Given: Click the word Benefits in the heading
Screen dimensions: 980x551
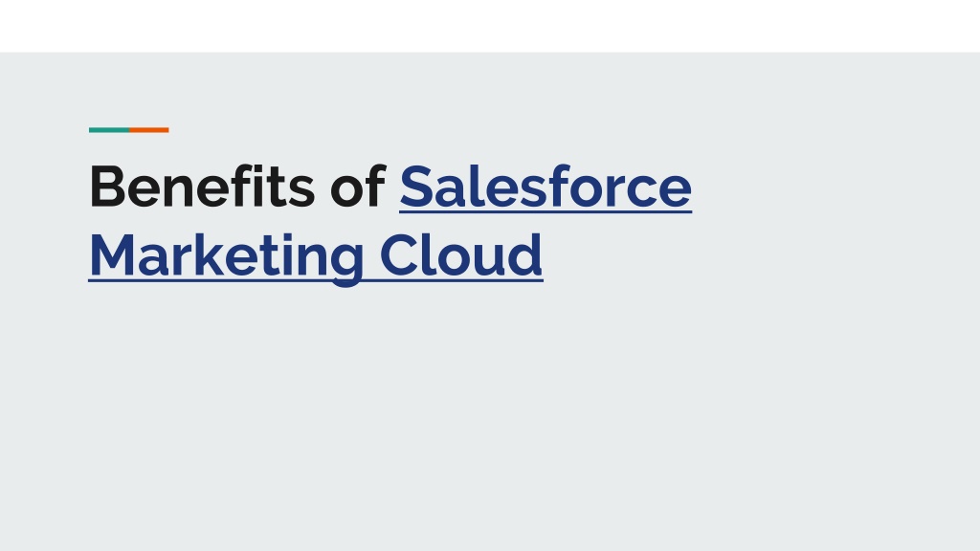Looking at the screenshot, I should tap(203, 187).
